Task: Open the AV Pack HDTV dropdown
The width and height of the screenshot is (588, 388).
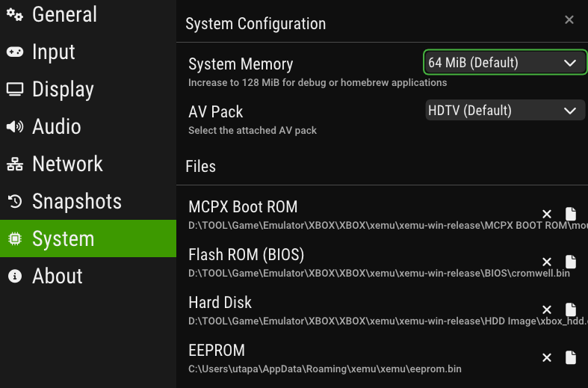Action: (x=505, y=111)
